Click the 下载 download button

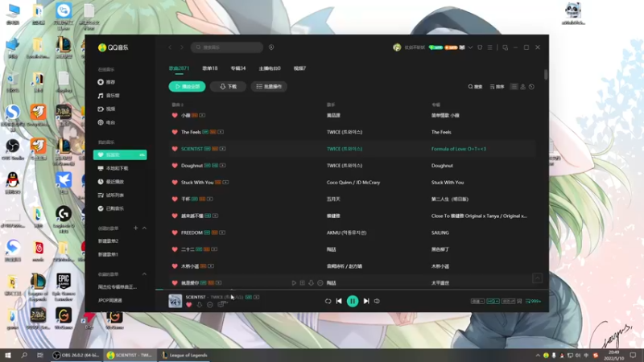(228, 87)
